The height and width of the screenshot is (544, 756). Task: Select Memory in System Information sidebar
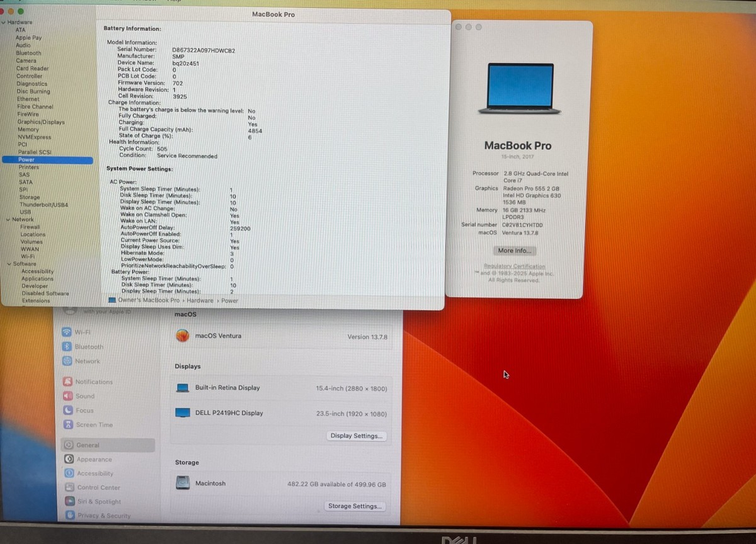(28, 129)
